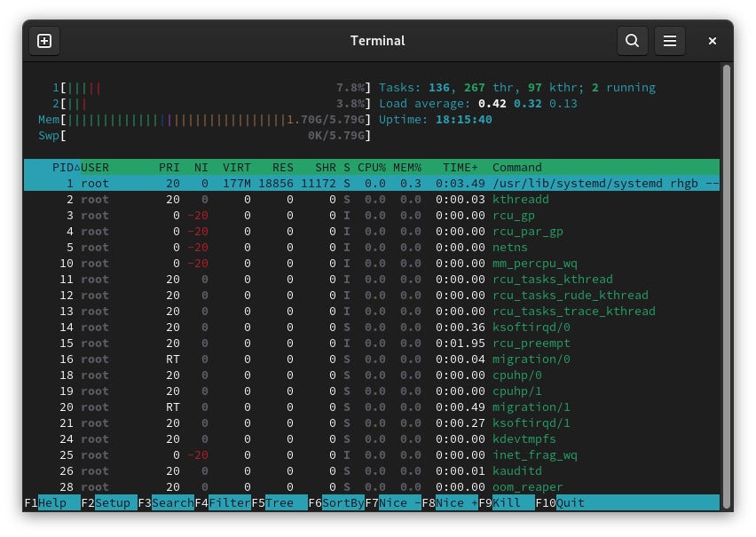Select the cpuhp/1 process row

coord(372,391)
